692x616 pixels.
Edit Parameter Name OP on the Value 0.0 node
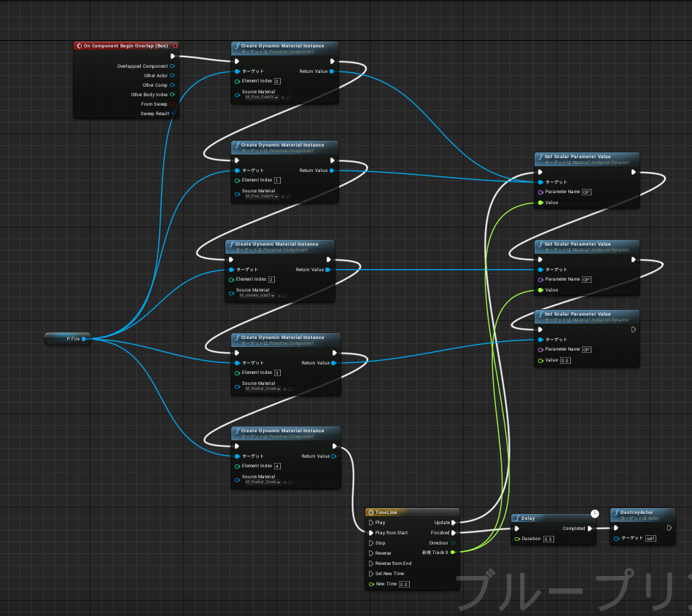coord(586,349)
